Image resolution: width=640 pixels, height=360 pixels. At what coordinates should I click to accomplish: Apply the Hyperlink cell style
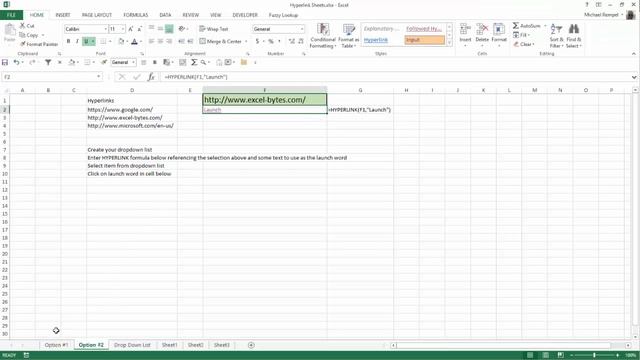click(376, 40)
